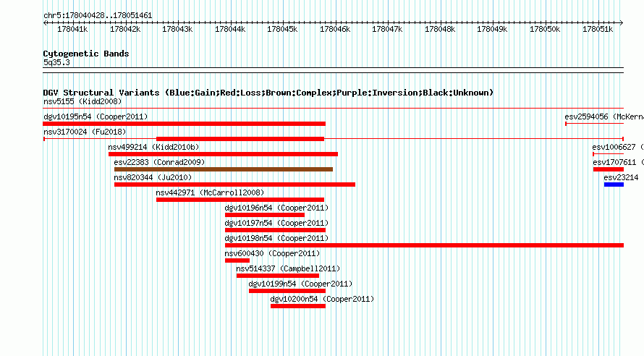Click the Cytogenetic Bands track title
Viewport: 644px width, 356px height.
(x=86, y=54)
